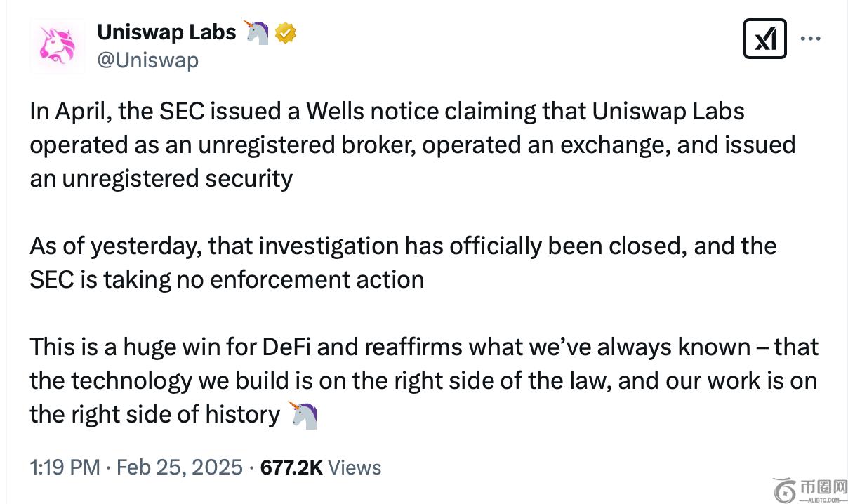848x504 pixels.
Task: Click the unicorn emoji beside the display name
Action: 256,32
